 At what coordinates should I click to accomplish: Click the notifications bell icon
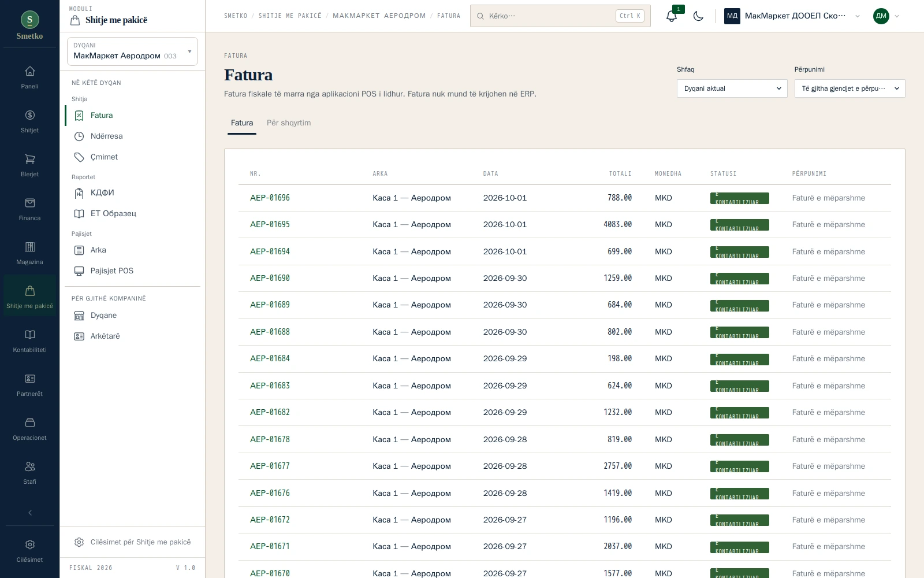671,16
